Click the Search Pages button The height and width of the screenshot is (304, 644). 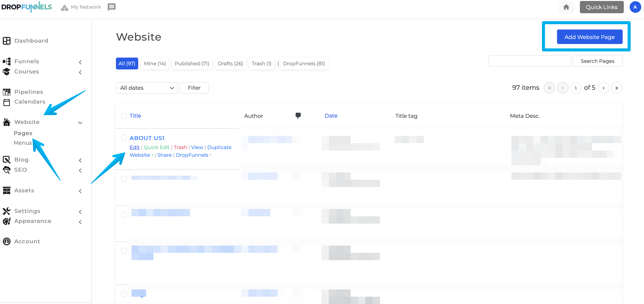coord(597,61)
